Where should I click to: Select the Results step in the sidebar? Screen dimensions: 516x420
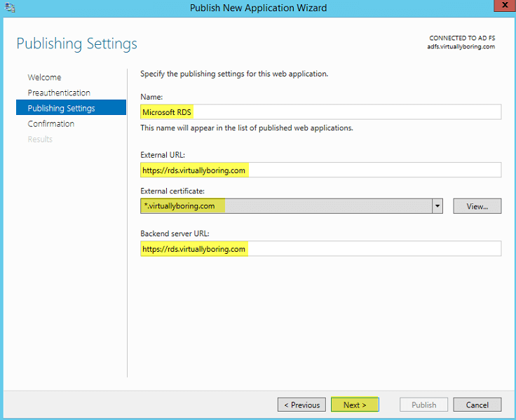[40, 140]
